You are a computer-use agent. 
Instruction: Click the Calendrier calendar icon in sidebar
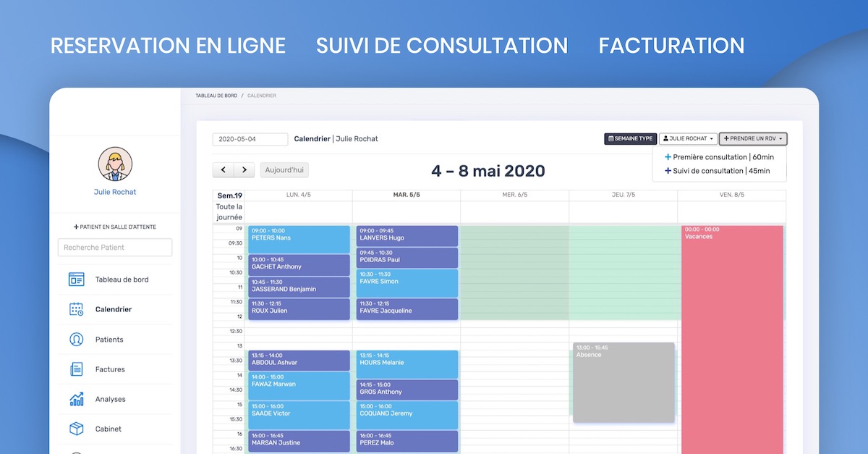(x=76, y=309)
